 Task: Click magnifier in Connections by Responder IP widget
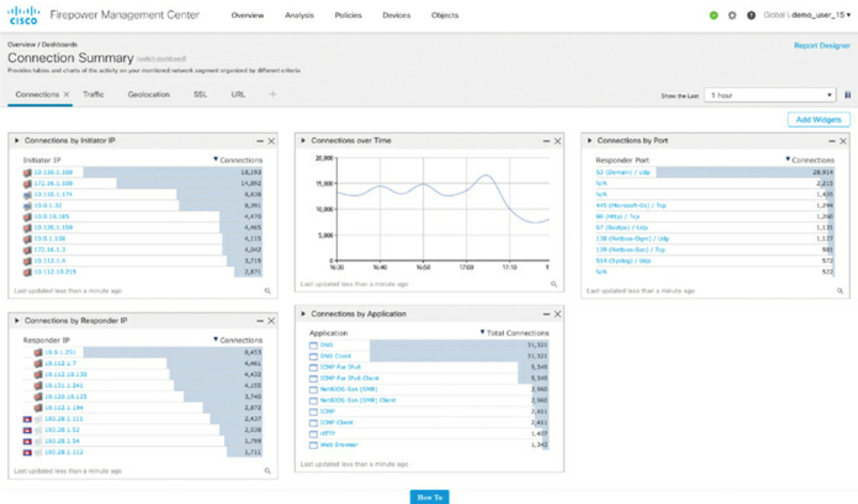coord(267,471)
